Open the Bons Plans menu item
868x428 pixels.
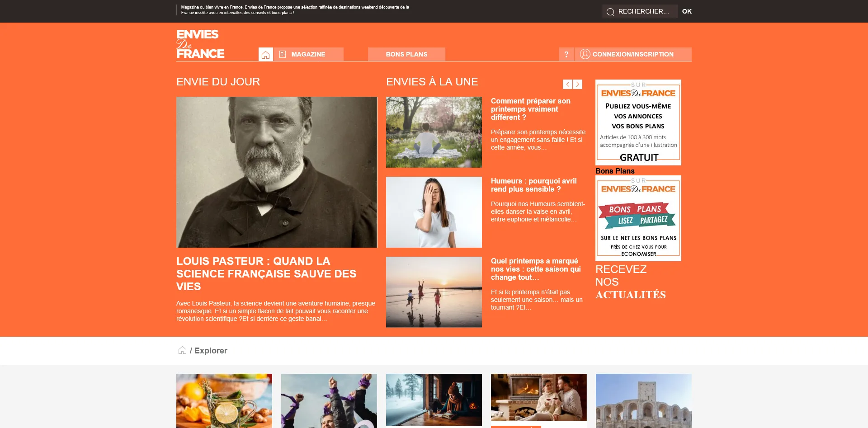point(406,54)
